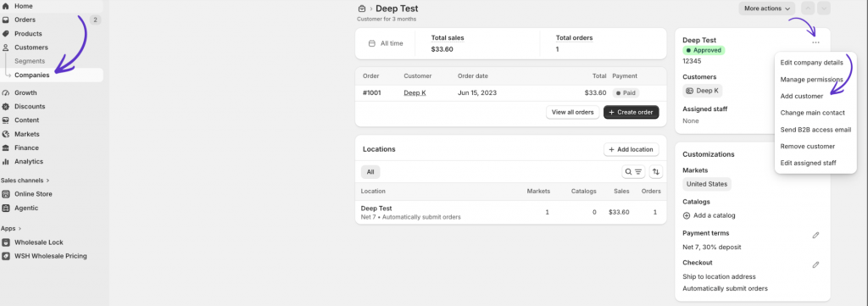Click the United States market tag
Image resolution: width=868 pixels, height=306 pixels.
point(706,184)
